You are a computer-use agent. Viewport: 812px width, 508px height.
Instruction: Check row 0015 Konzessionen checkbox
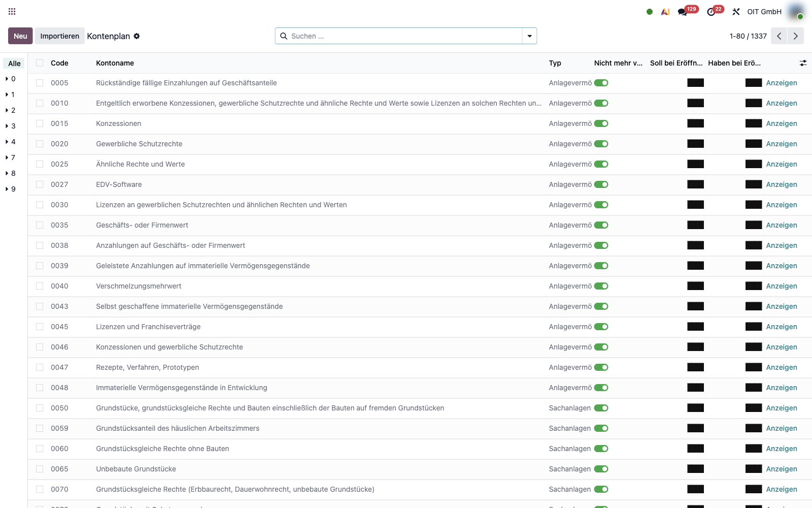tap(40, 123)
